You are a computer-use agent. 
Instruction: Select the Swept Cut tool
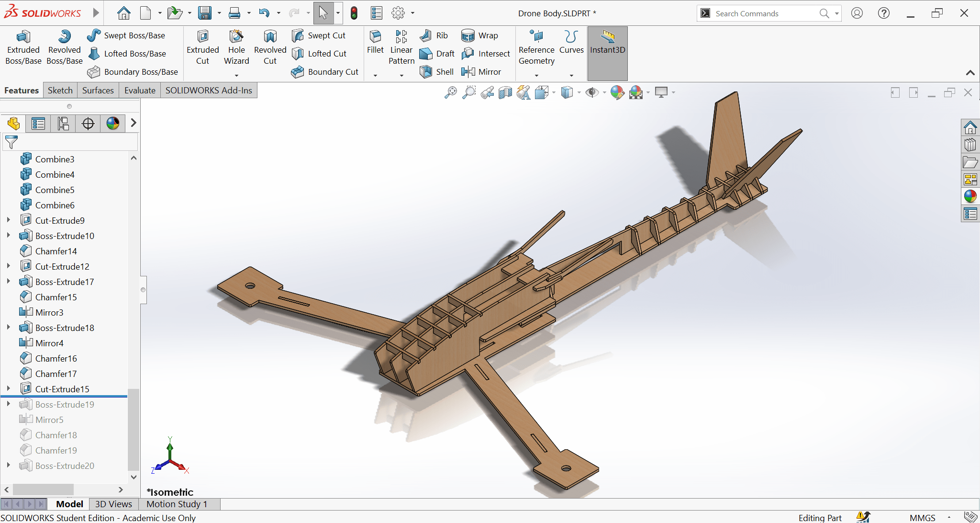318,35
